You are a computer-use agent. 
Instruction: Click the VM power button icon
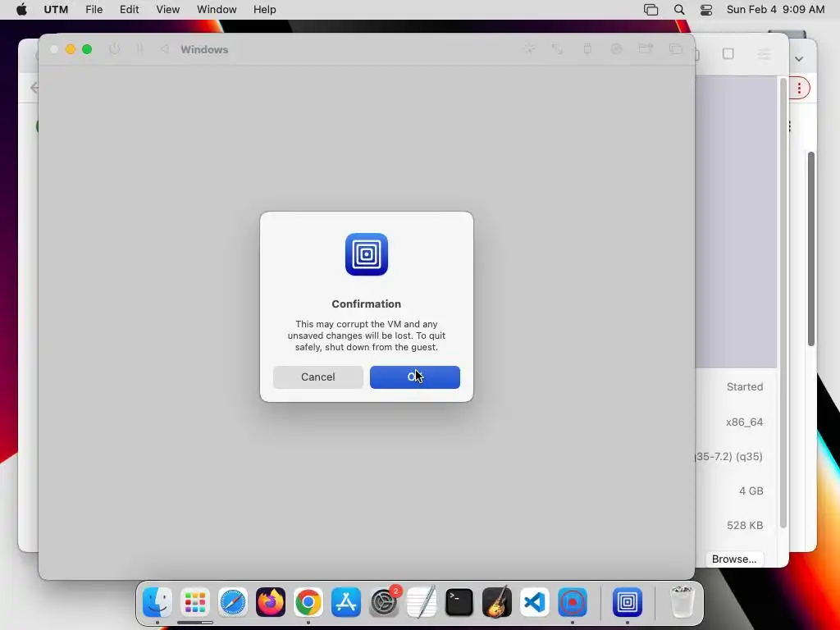click(x=114, y=49)
